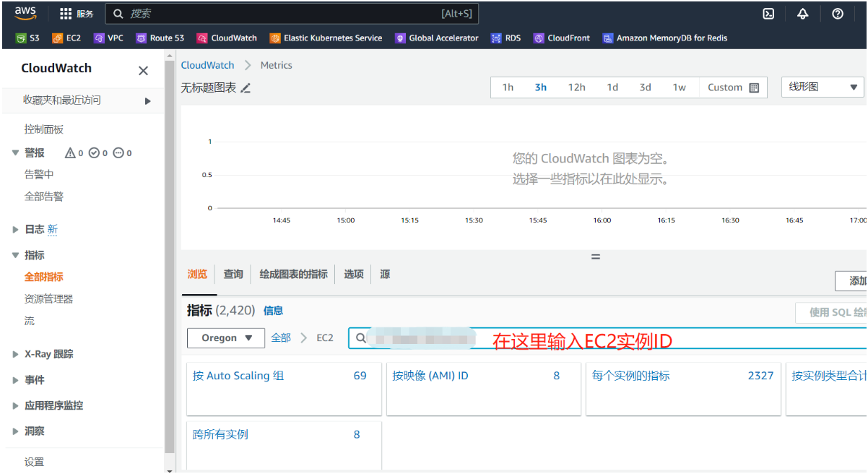Open the RDS favorites shortcut

pos(506,38)
